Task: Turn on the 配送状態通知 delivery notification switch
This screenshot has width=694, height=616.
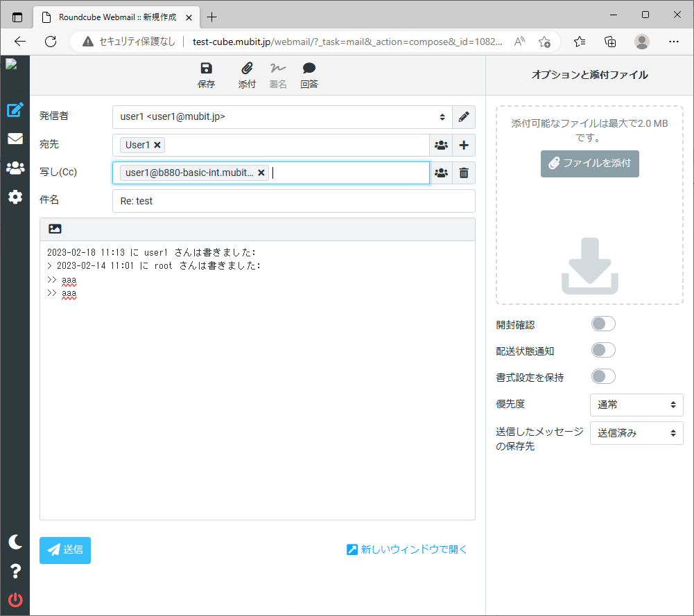Action: (x=602, y=350)
